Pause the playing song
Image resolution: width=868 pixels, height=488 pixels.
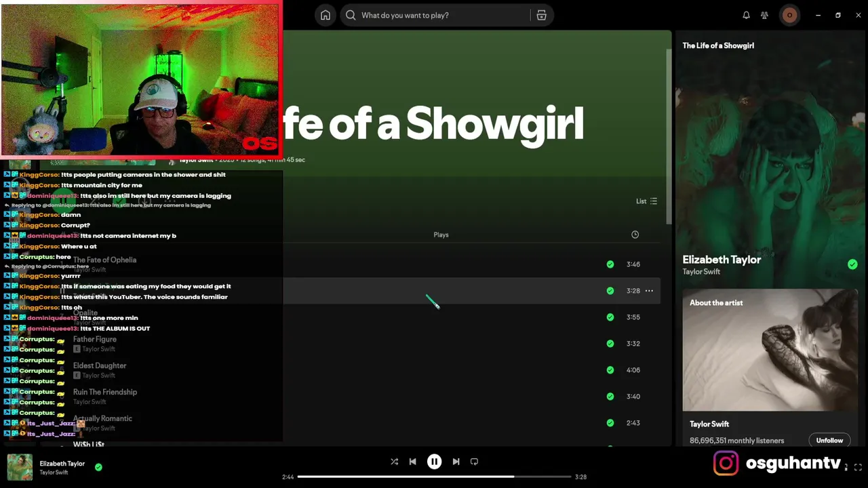[434, 462]
